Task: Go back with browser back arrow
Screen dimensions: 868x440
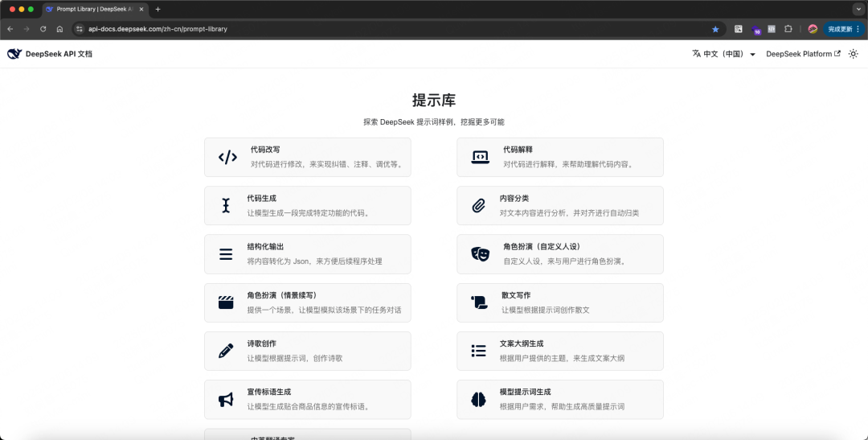Action: (10, 29)
